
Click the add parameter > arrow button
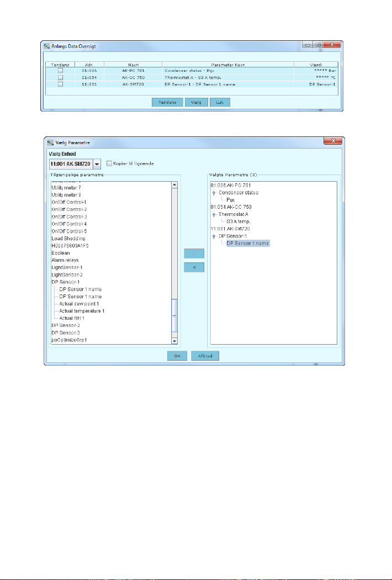click(194, 254)
